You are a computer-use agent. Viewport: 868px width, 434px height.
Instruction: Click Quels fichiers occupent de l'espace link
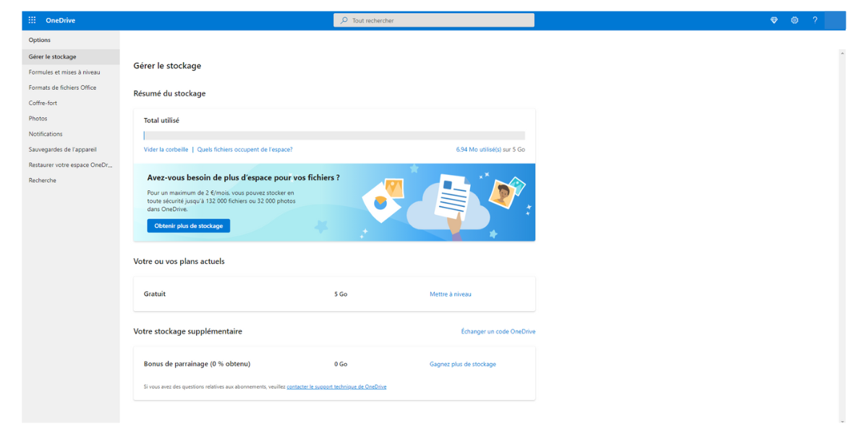click(244, 150)
